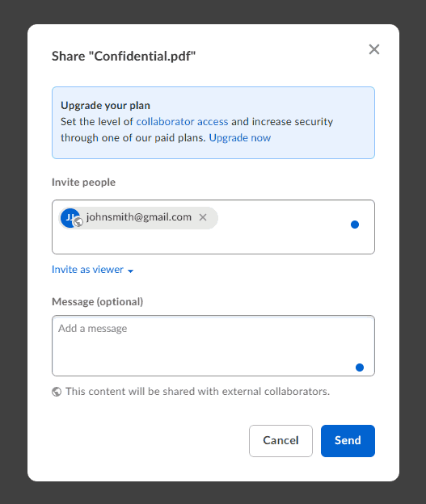
Task: Close the Share dialog with the X
Action: [374, 49]
